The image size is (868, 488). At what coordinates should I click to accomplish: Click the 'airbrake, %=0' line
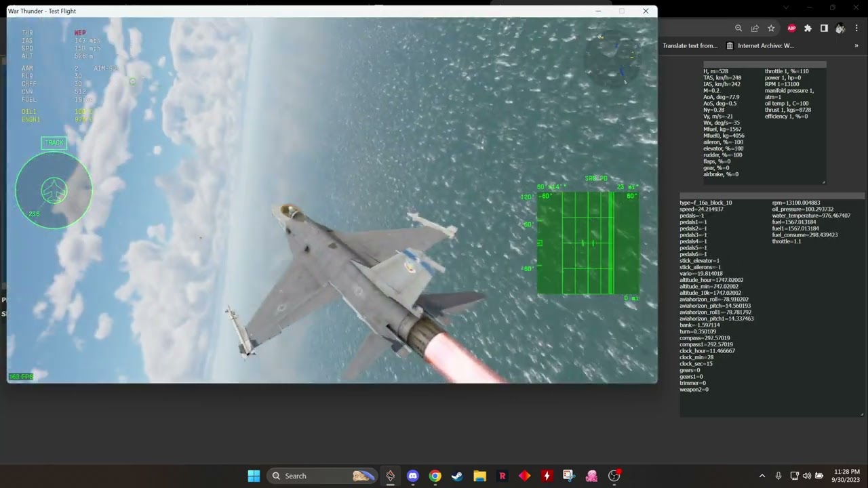coord(721,174)
